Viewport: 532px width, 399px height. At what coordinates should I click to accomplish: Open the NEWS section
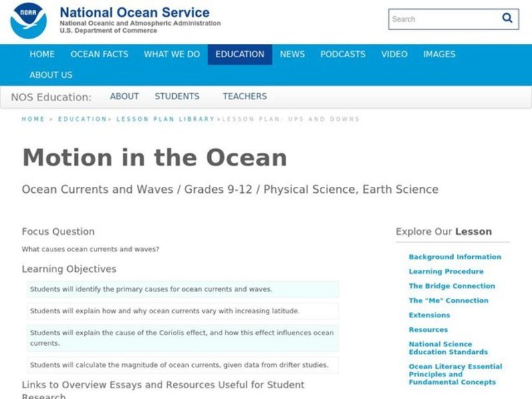tap(293, 55)
